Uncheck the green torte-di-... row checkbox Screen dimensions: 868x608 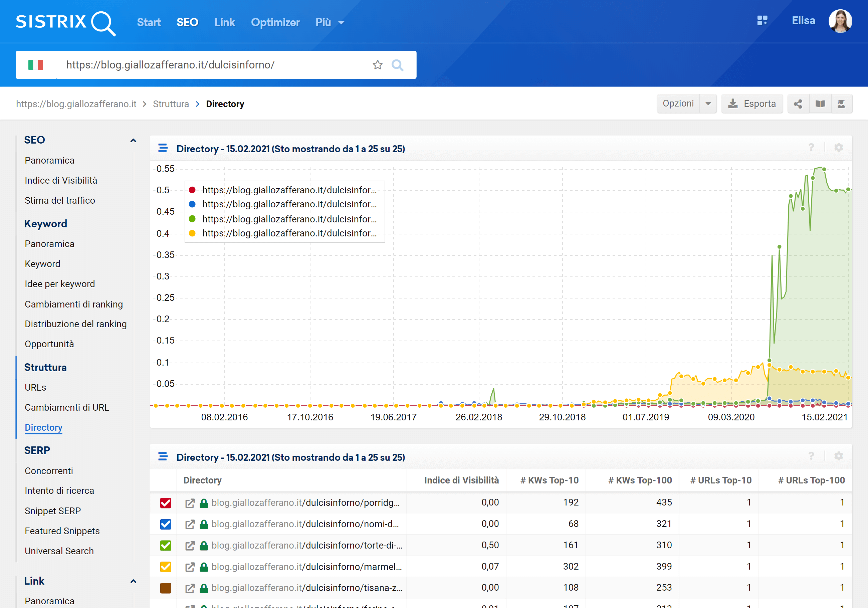[x=166, y=546]
